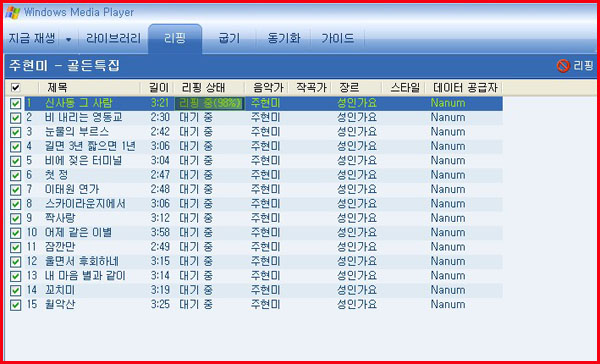Uncheck track 4 길면 3년 짧으면 1년

coord(15,147)
